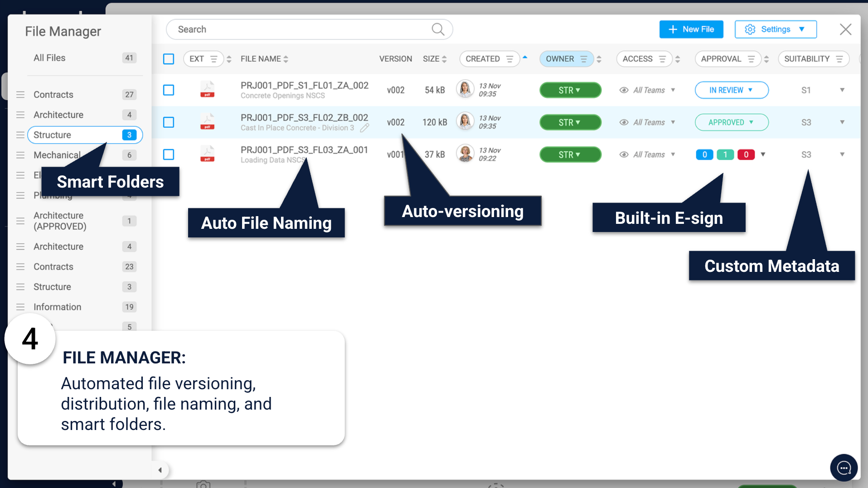Click the New File button
Viewport: 868px width, 488px height.
pyautogui.click(x=691, y=29)
